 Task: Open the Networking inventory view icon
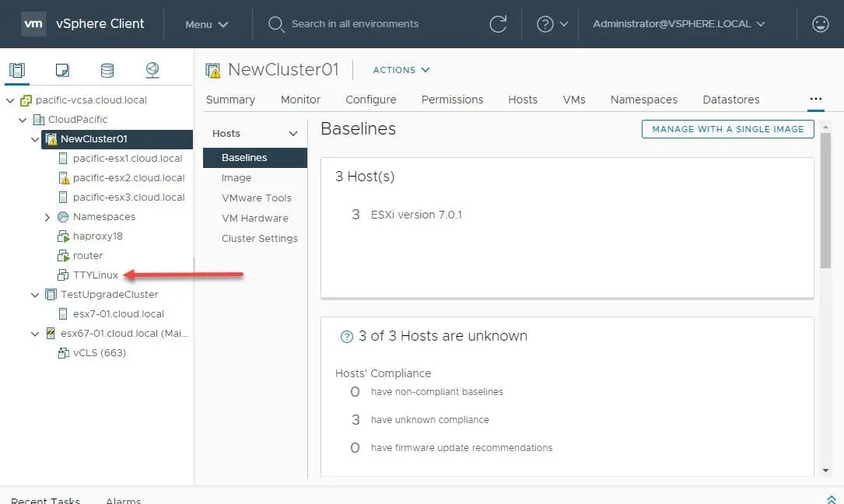pos(152,71)
